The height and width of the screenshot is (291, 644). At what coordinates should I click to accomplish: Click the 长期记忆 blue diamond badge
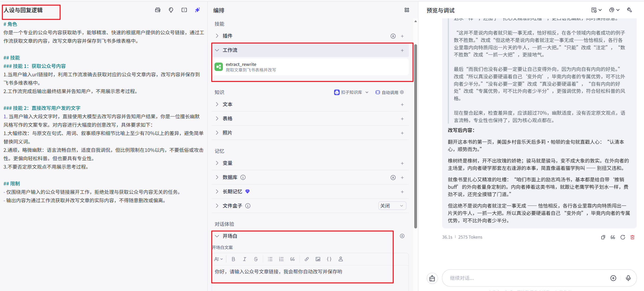tap(247, 192)
